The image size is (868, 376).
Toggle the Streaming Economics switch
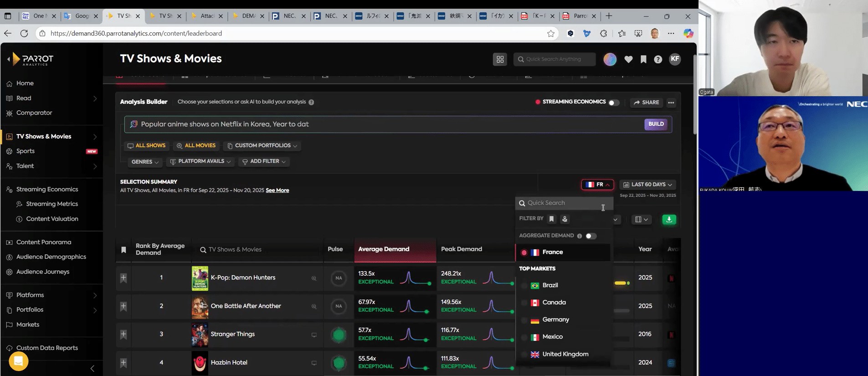[x=614, y=103]
